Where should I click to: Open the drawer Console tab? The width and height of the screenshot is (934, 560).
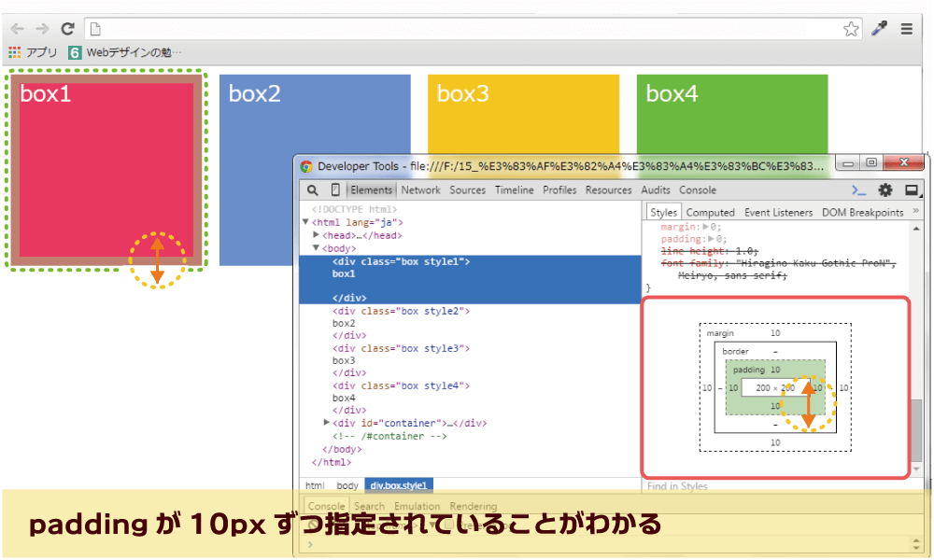pos(326,506)
